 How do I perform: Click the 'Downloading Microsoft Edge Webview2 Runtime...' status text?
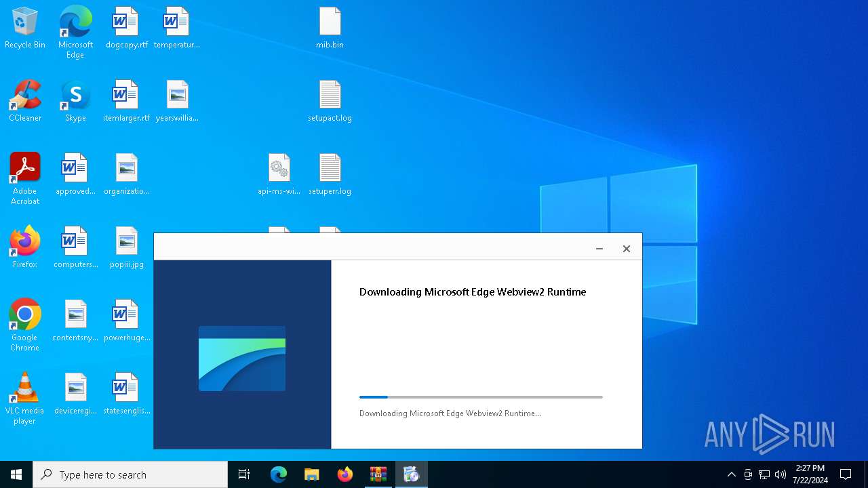[x=450, y=413]
